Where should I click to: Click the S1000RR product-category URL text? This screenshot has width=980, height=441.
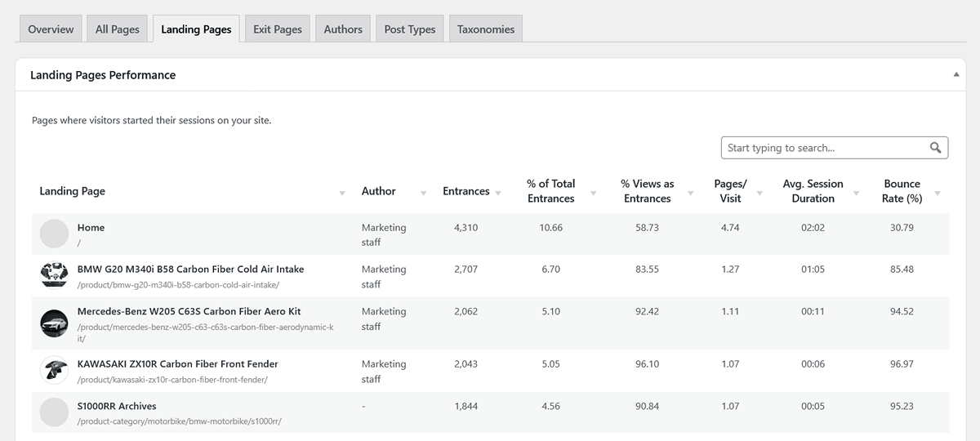(x=180, y=421)
